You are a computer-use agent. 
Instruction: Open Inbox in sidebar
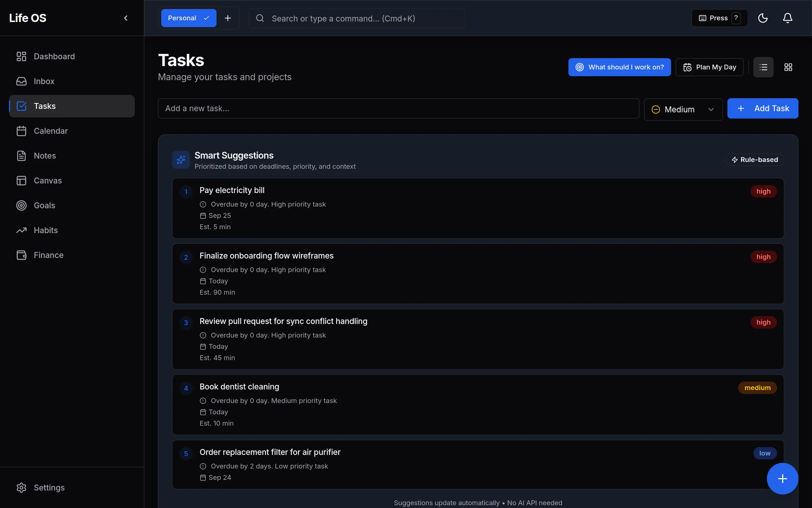[x=72, y=81]
